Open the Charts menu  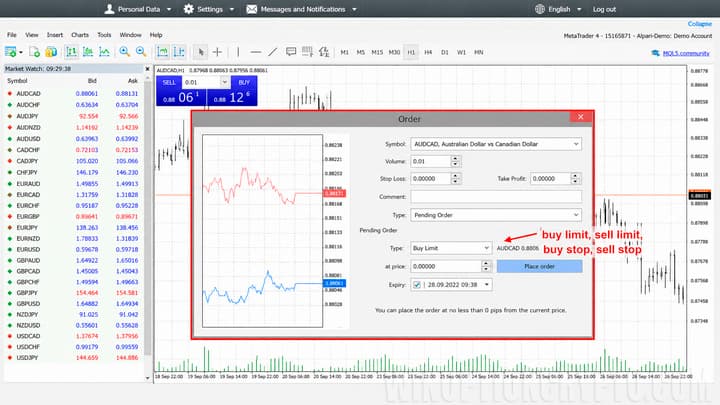80,35
